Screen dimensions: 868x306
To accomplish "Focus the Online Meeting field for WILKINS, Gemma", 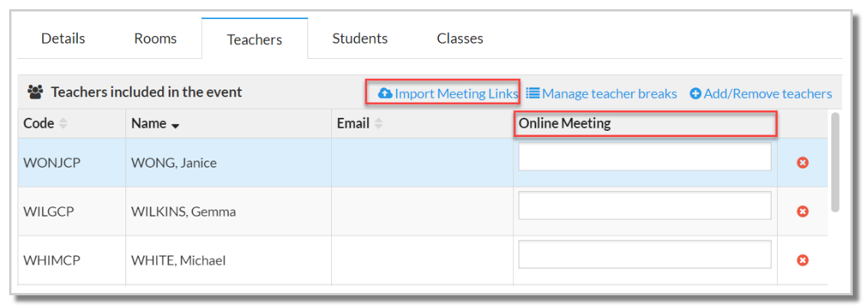I will [645, 206].
